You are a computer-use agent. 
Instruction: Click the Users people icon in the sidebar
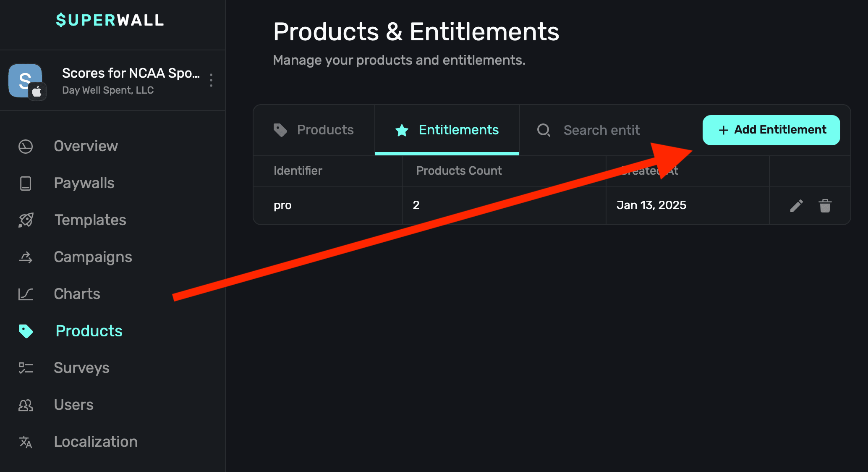26,405
